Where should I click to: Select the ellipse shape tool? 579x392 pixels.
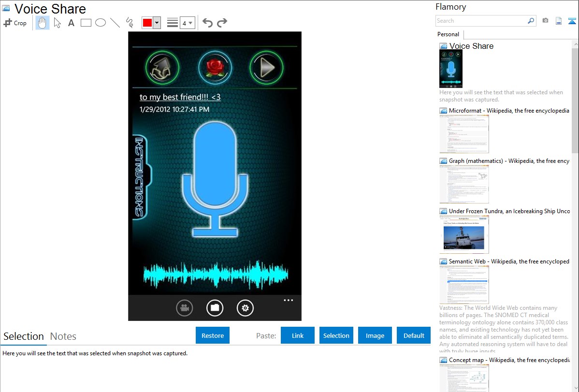(101, 23)
